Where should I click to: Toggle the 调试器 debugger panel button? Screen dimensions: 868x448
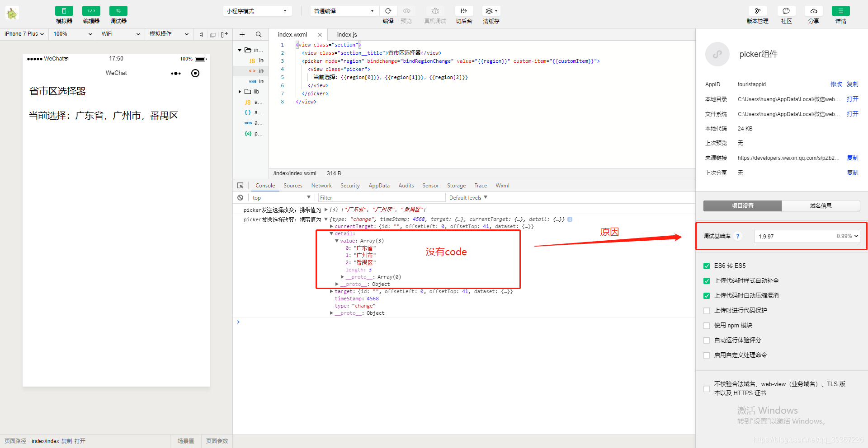click(x=118, y=11)
